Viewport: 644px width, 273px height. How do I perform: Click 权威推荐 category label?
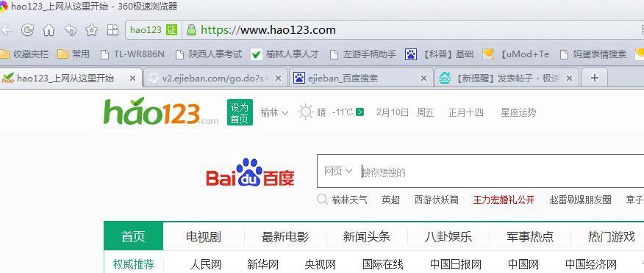point(134,264)
